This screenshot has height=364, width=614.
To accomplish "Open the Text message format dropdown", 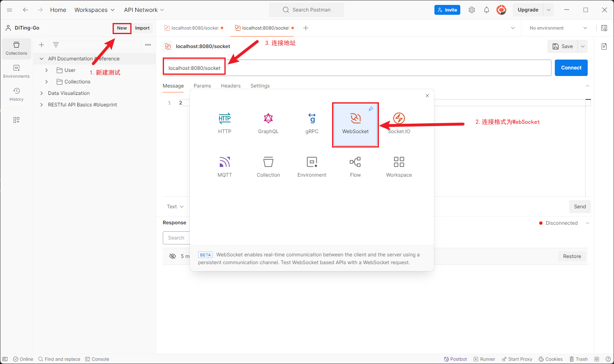I will tap(175, 207).
